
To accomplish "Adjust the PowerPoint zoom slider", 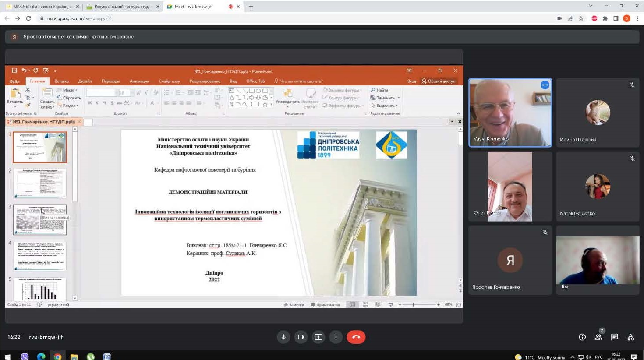I will (x=414, y=304).
